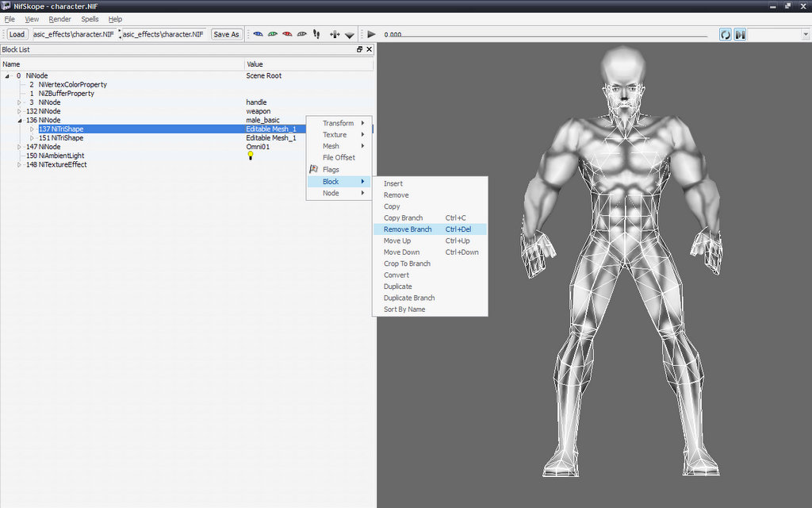Image resolution: width=812 pixels, height=508 pixels.
Task: Choose Remove Branch from Block submenu
Action: pos(408,229)
